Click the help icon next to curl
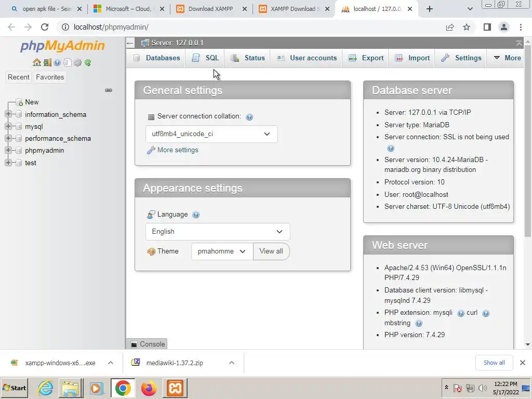This screenshot has width=532, height=399. [486, 313]
